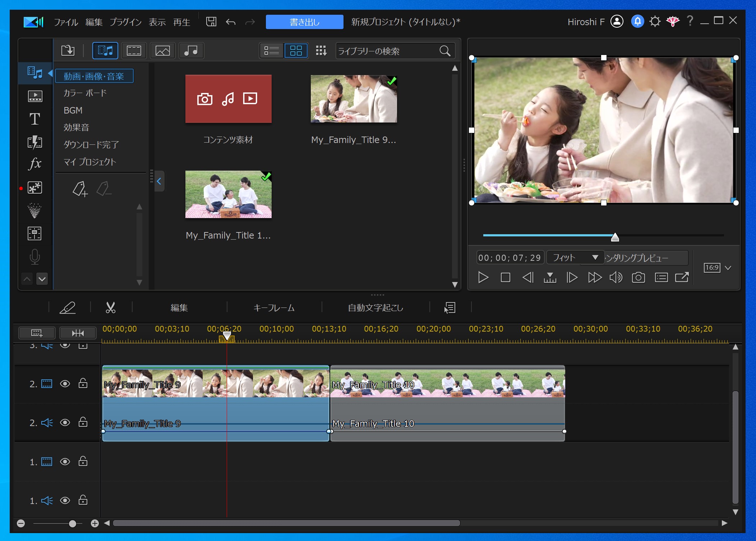Click the timeline zoom slider handle
The width and height of the screenshot is (756, 541).
(x=72, y=523)
